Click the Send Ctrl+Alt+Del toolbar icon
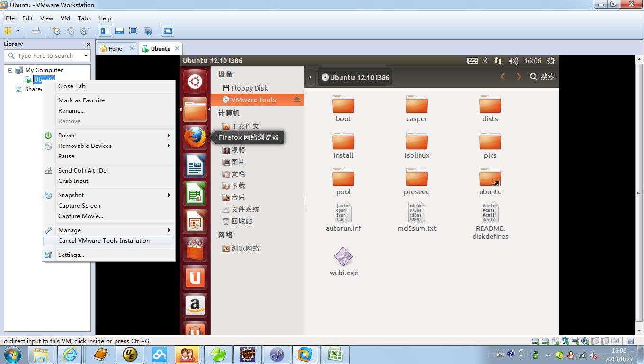The width and height of the screenshot is (644, 364). tap(36, 31)
